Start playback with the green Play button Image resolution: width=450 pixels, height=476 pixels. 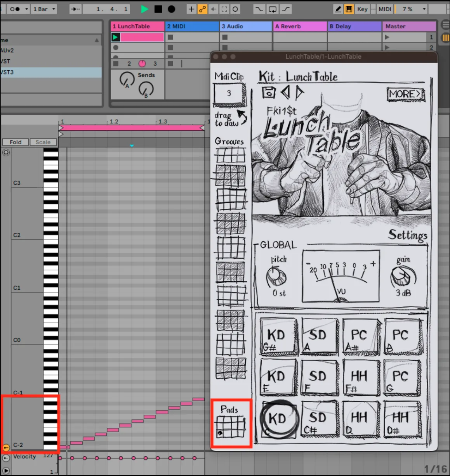[x=144, y=9]
